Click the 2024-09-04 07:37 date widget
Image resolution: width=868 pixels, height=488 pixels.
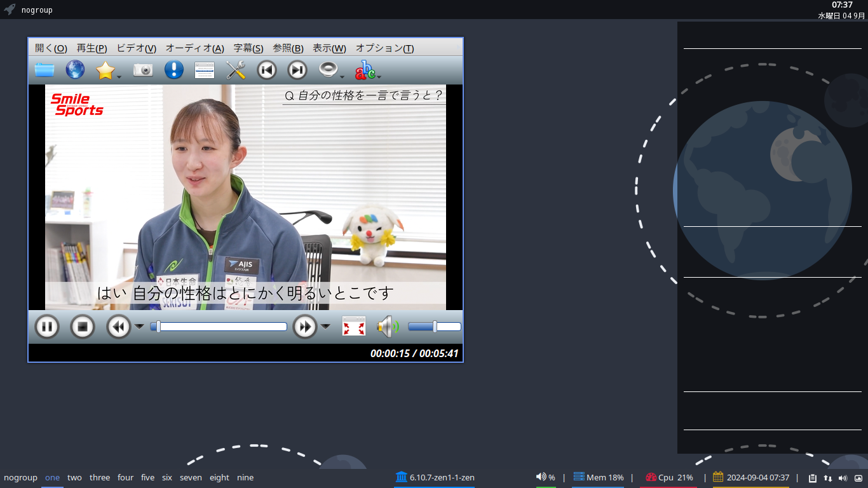pos(751,477)
